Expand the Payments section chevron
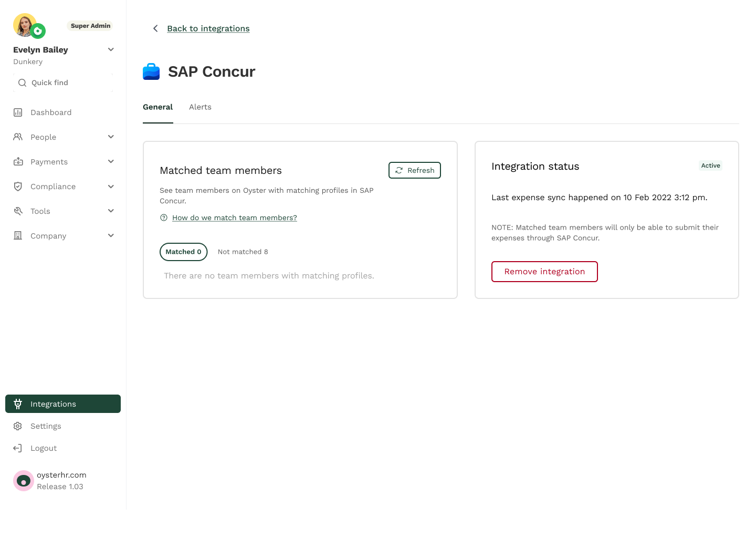 [x=111, y=162]
